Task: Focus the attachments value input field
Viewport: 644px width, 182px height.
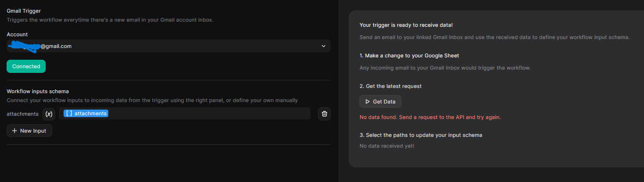Action: [x=185, y=113]
